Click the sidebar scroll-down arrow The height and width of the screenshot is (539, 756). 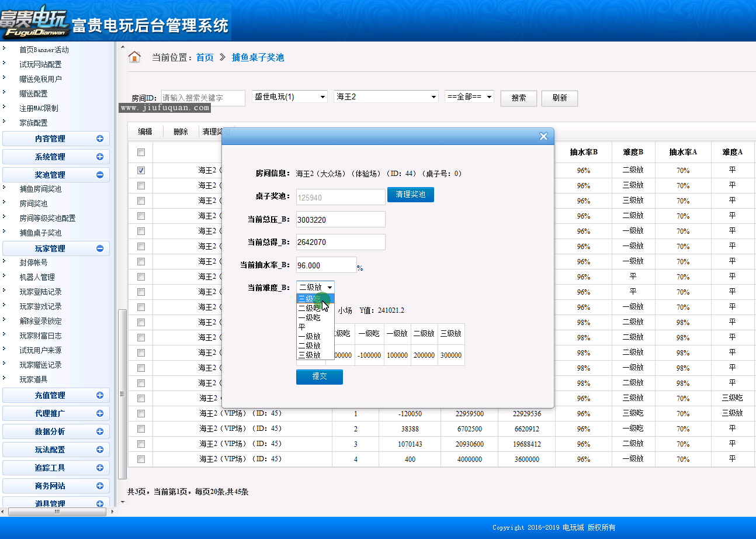pos(122,502)
